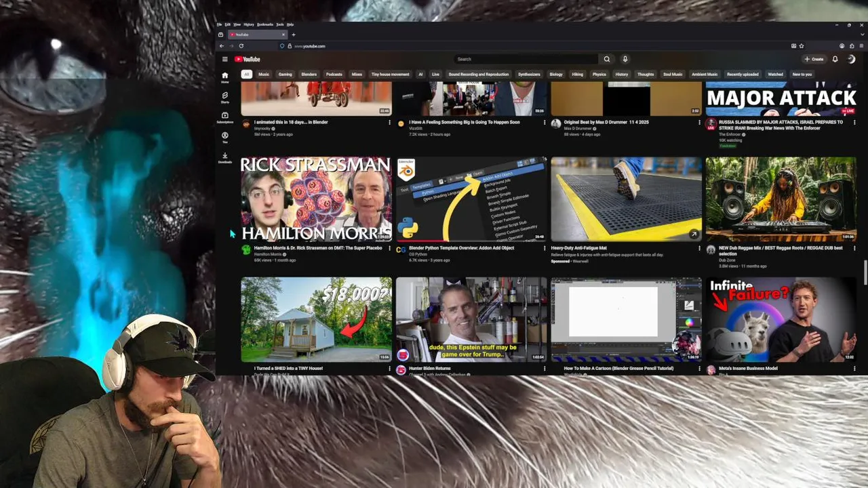Select the Recently uploaded chip

click(743, 75)
